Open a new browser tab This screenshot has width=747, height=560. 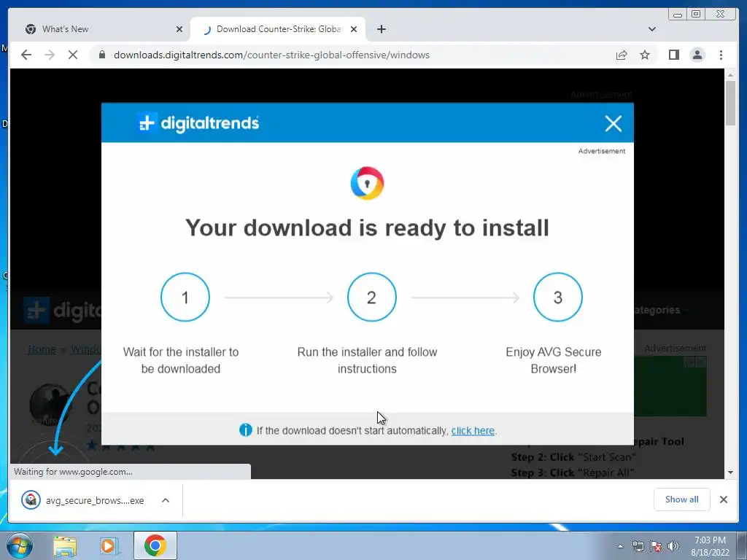click(x=381, y=29)
